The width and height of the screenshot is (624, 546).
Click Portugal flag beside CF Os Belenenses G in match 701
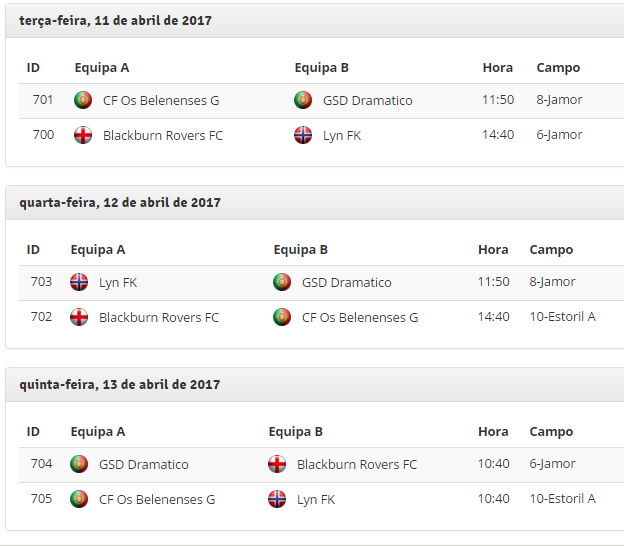tap(83, 100)
